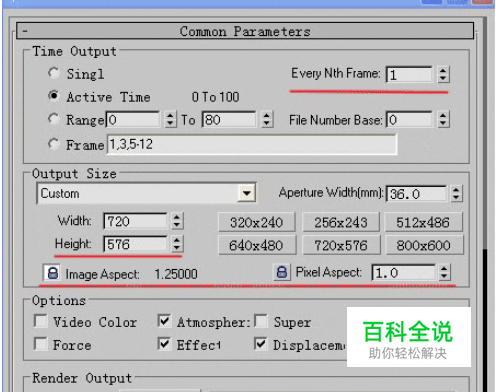The image size is (496, 392).
Task: Click the Range end field showing 80
Action: pyautogui.click(x=229, y=120)
